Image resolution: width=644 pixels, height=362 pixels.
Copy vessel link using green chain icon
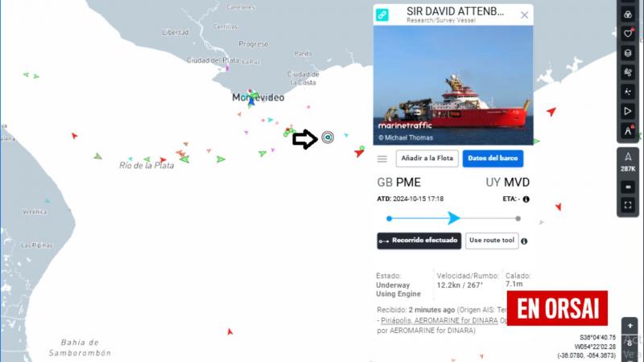click(x=382, y=15)
